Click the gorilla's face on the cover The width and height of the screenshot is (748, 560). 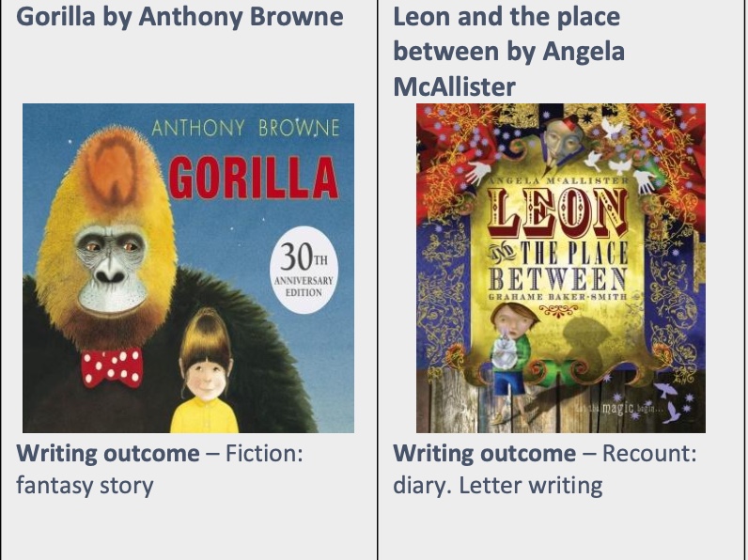coord(112,265)
